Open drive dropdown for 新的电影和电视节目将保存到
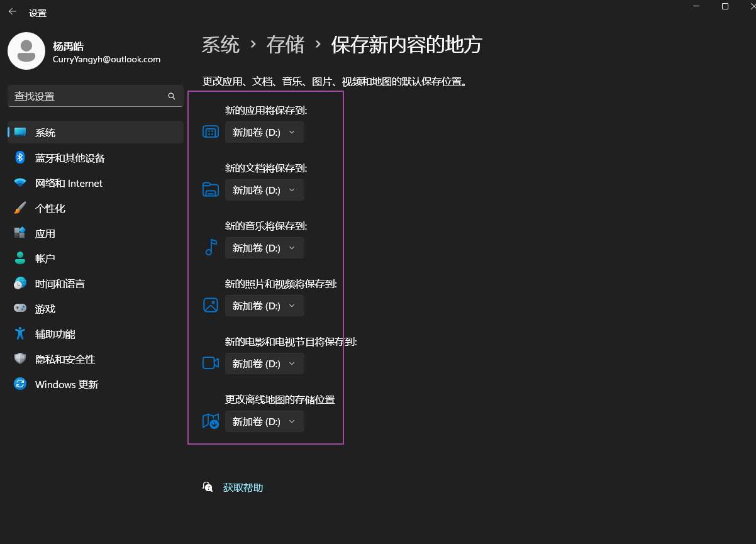Image resolution: width=756 pixels, height=544 pixels. (x=265, y=364)
